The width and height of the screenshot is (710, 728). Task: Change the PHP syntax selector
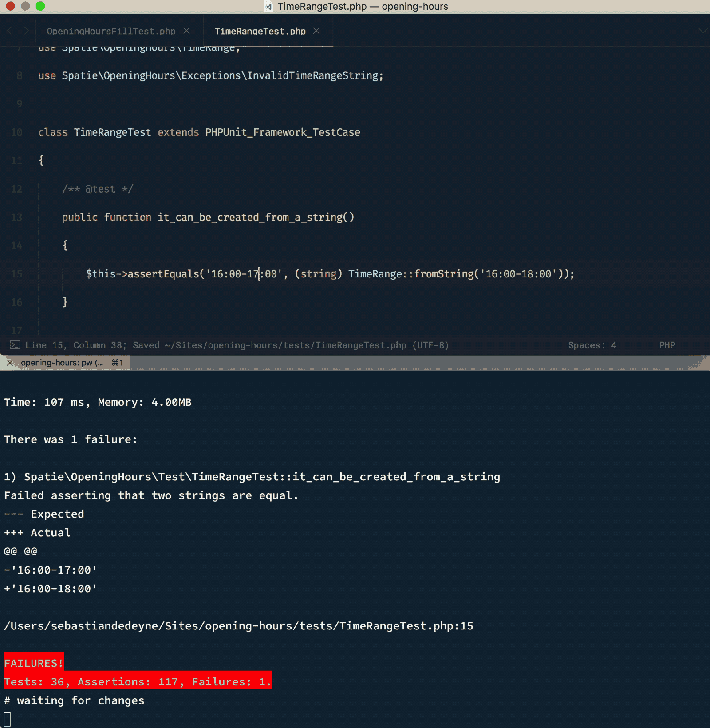(667, 345)
